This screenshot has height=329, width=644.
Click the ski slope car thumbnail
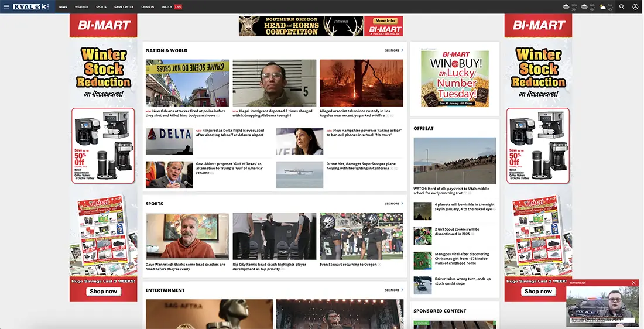click(423, 286)
